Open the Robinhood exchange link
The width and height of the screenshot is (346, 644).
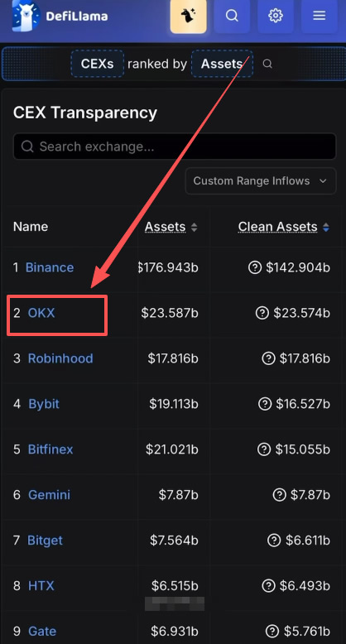click(60, 358)
